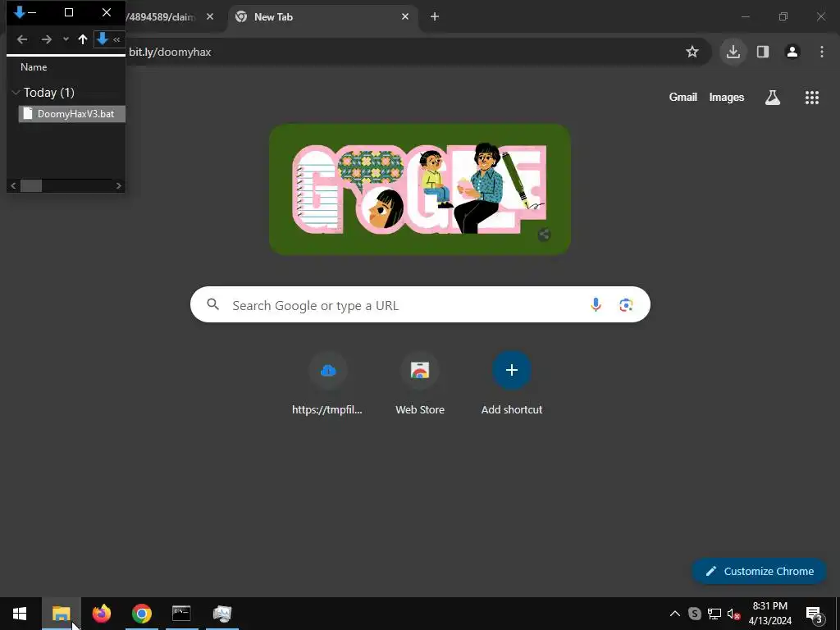The image size is (840, 630).
Task: Close the /4894589/claim tab
Action: (210, 16)
